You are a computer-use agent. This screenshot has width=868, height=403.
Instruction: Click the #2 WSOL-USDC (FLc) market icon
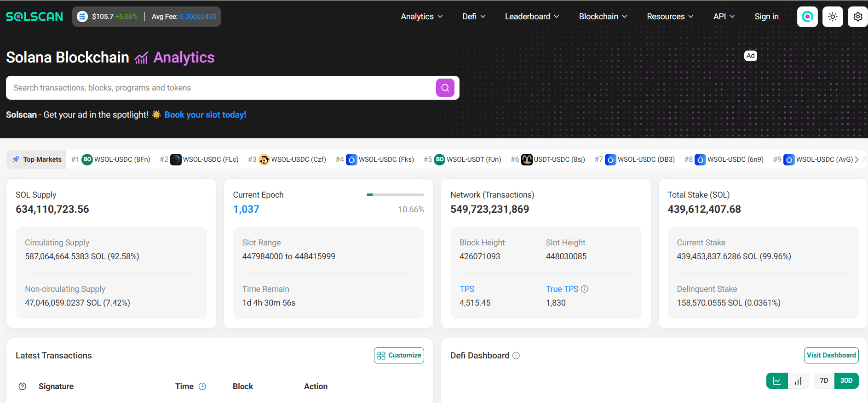point(176,159)
